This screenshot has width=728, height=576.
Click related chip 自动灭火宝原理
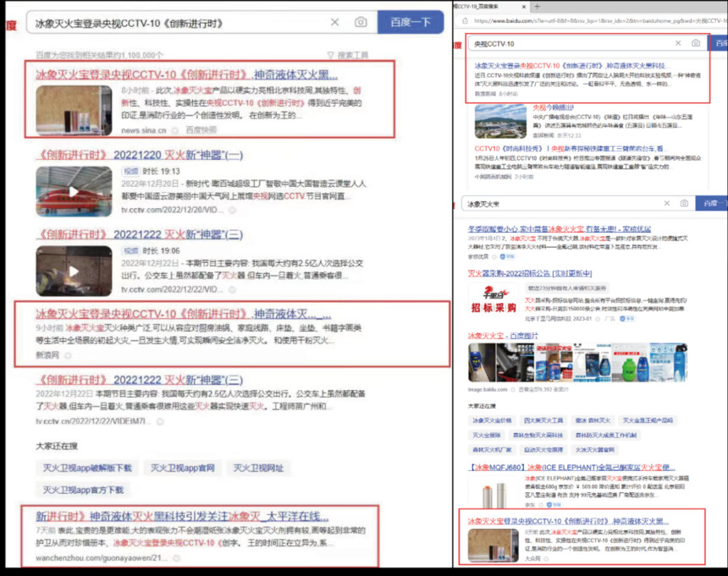click(543, 449)
